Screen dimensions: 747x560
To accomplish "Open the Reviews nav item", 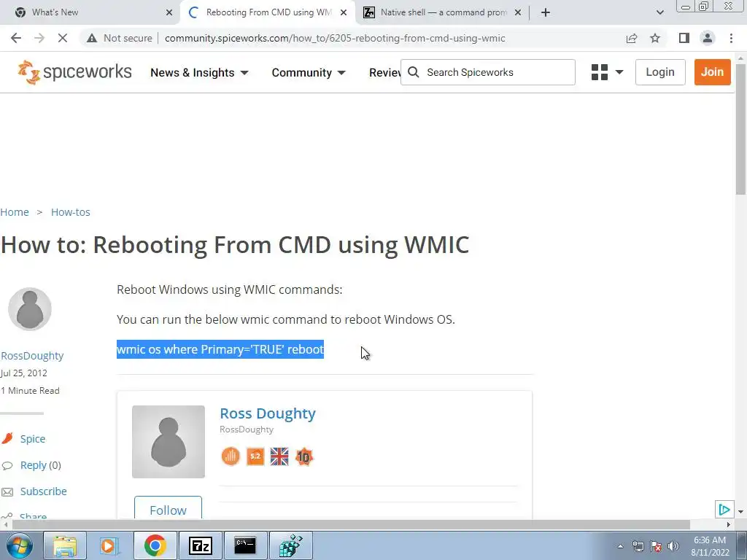I will [384, 73].
